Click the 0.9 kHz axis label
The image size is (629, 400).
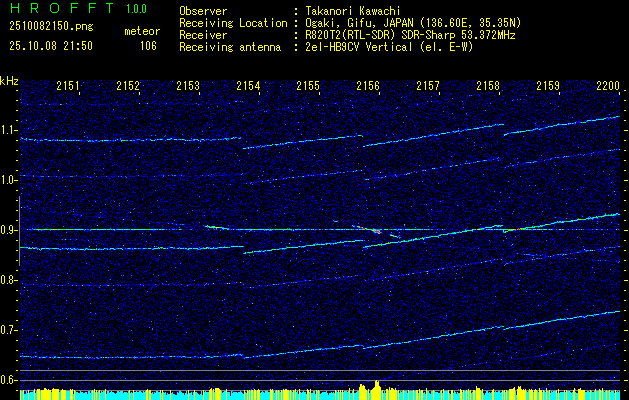(x=8, y=230)
